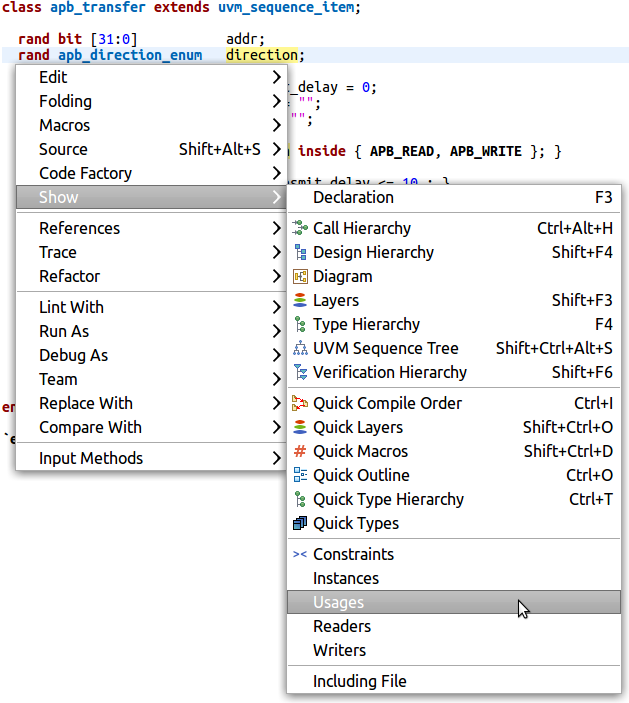Click the Quick Compile Order icon
The height and width of the screenshot is (703, 629).
[x=300, y=403]
